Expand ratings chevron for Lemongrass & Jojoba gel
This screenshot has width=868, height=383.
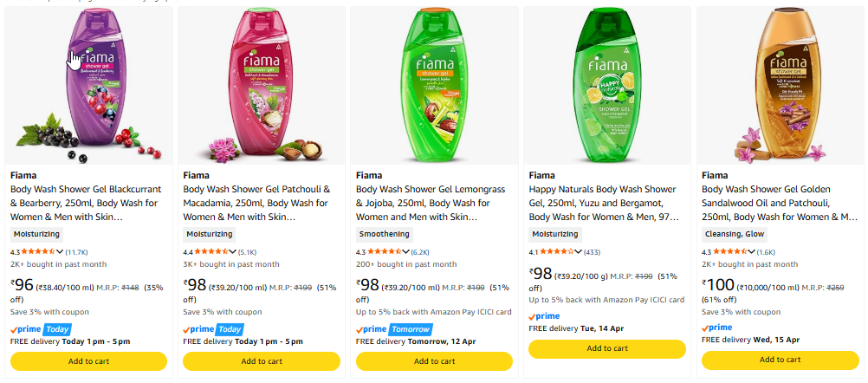click(x=406, y=251)
